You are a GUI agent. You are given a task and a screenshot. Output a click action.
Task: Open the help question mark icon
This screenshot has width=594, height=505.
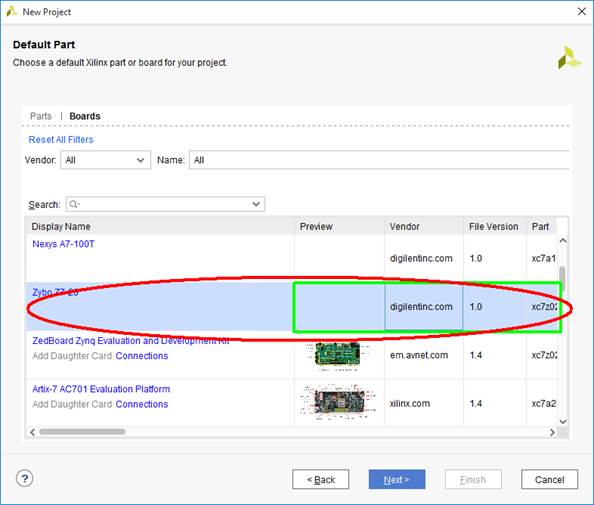[x=25, y=478]
